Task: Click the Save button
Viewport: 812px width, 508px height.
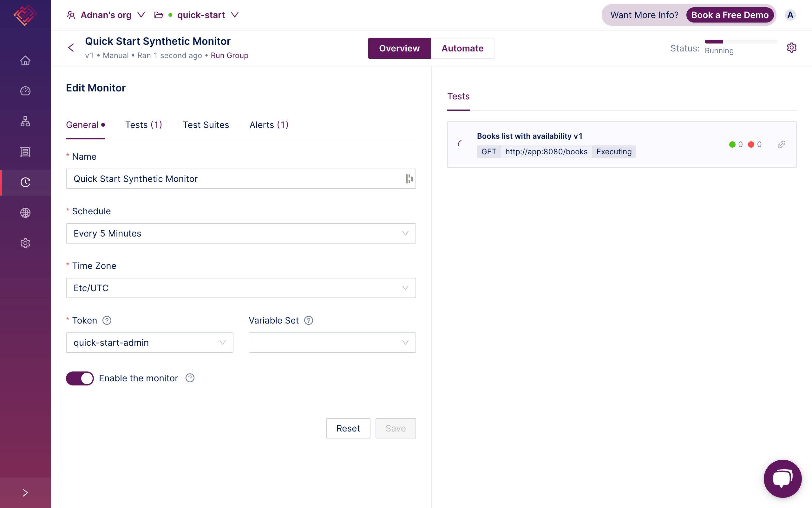Action: [396, 428]
